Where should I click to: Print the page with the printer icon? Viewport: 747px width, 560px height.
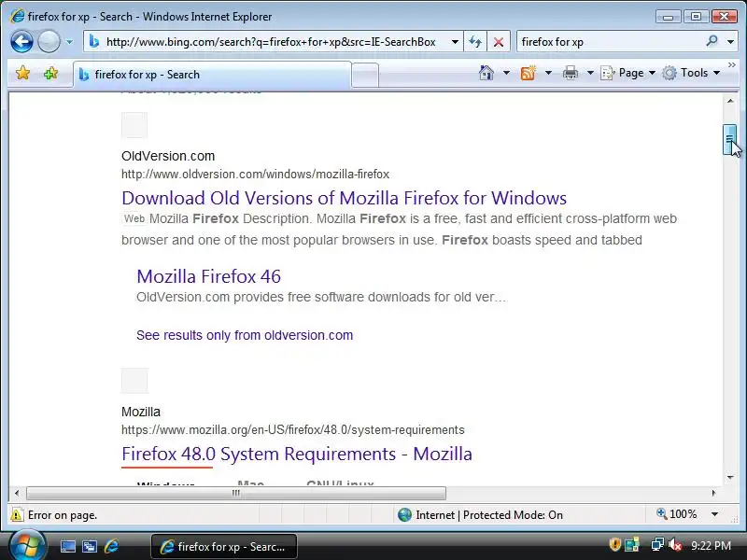571,73
